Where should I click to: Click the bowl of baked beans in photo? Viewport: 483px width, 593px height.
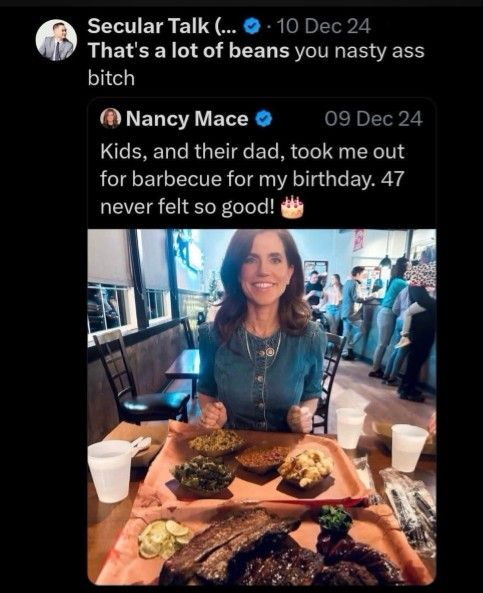pos(262,458)
